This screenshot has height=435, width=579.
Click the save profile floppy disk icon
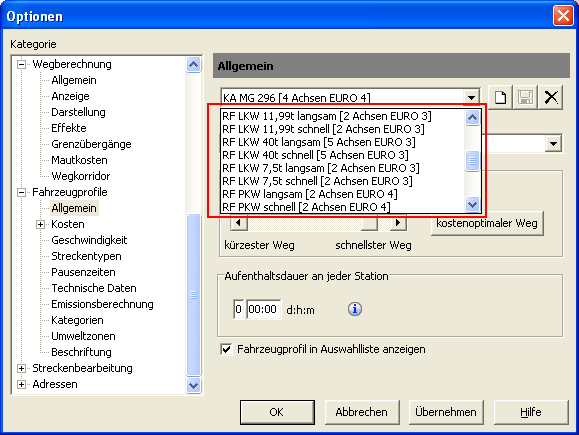(525, 97)
